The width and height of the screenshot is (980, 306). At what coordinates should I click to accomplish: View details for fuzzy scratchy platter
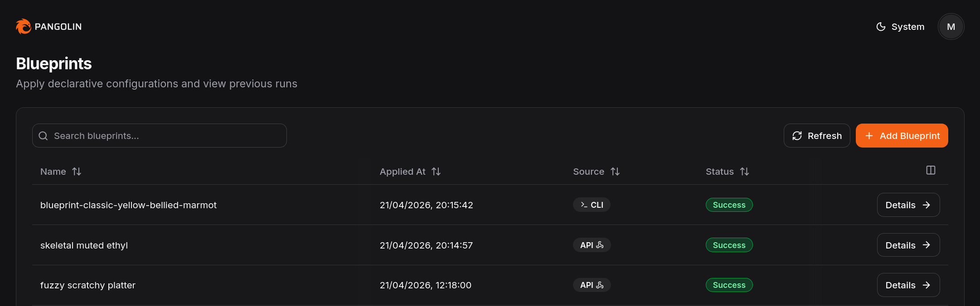pyautogui.click(x=908, y=285)
